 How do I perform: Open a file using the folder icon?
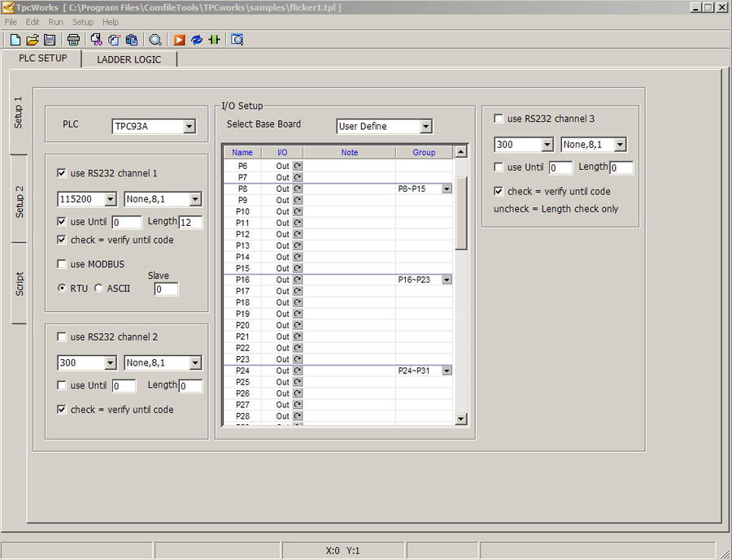(x=33, y=40)
